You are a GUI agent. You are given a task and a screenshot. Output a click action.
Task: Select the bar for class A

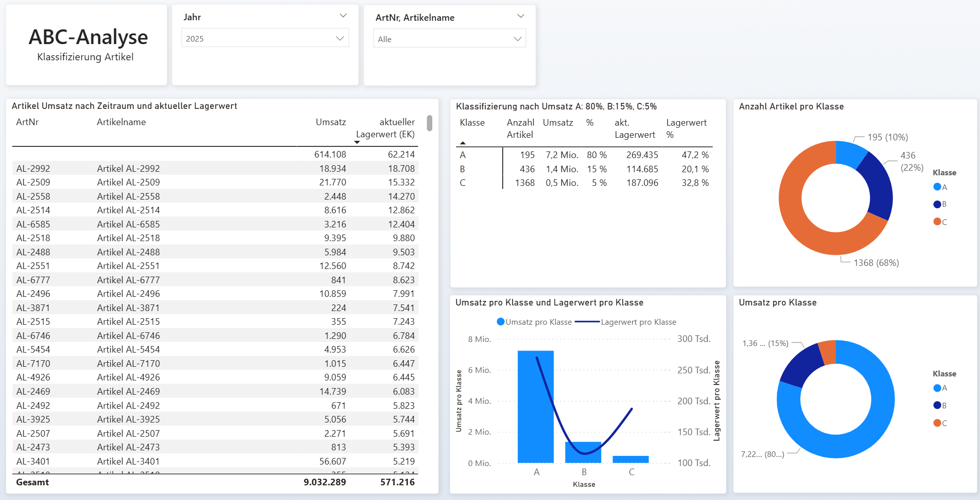point(536,406)
